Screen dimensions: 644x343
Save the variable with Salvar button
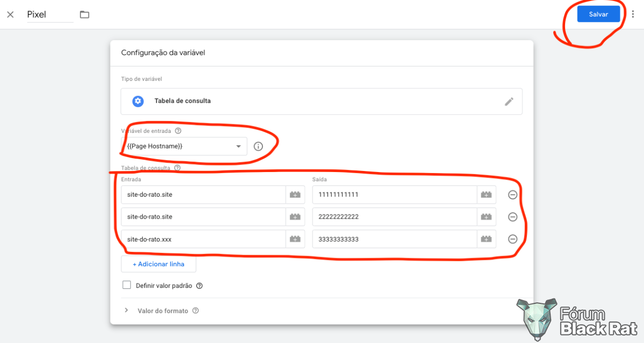(x=598, y=14)
